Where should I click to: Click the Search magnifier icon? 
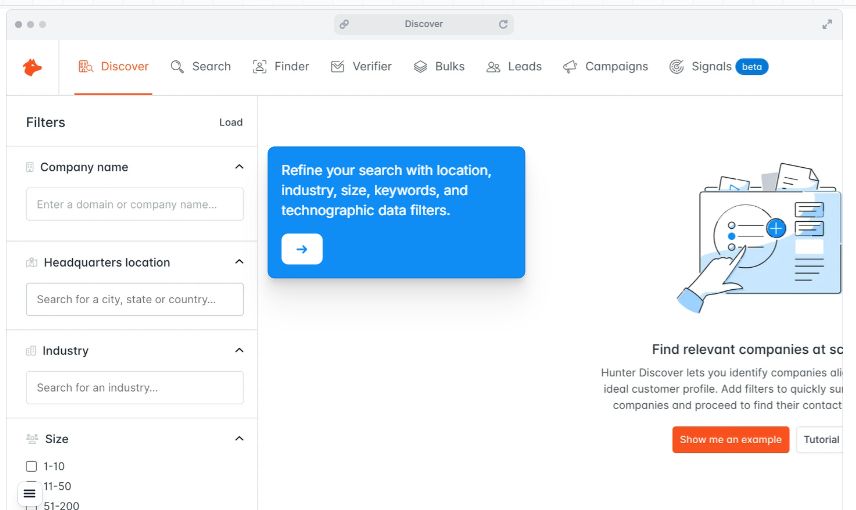(177, 67)
